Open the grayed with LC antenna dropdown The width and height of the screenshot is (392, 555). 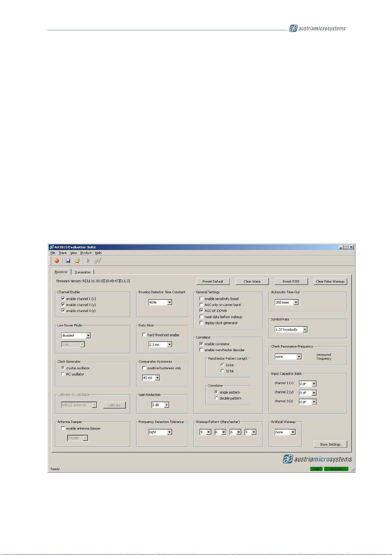[79, 405]
